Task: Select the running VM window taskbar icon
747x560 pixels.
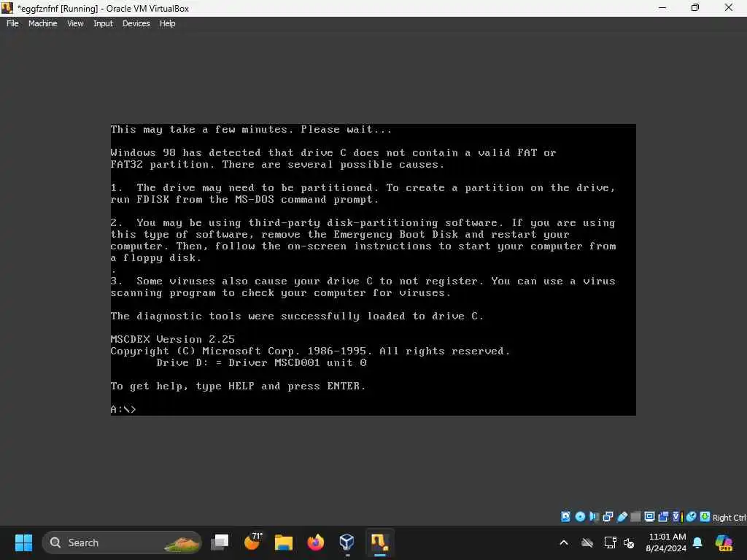Action: point(379,542)
